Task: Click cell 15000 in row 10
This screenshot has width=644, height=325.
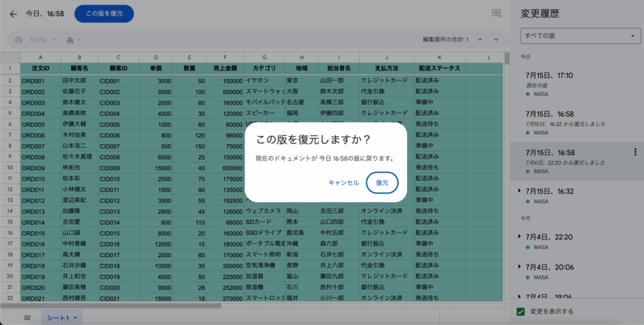Action: [x=156, y=168]
